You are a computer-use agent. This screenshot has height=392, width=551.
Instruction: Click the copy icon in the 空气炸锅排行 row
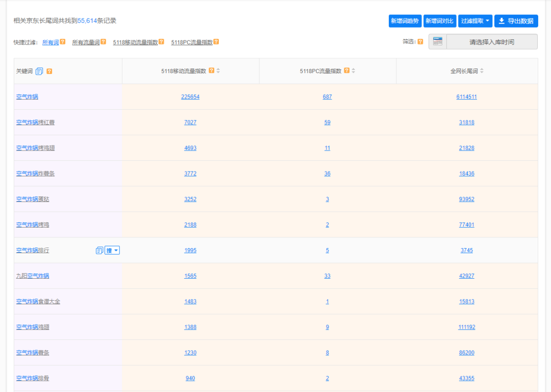[99, 250]
